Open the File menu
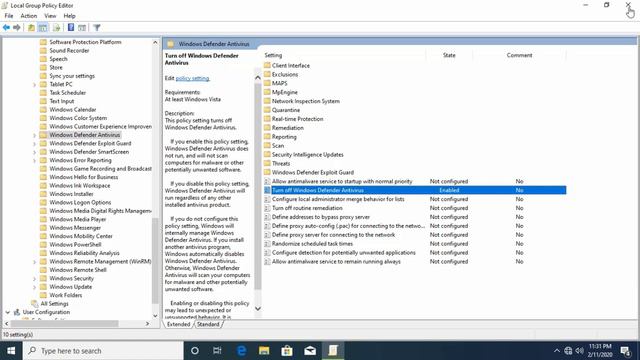This screenshot has width=640, height=360. coord(9,16)
